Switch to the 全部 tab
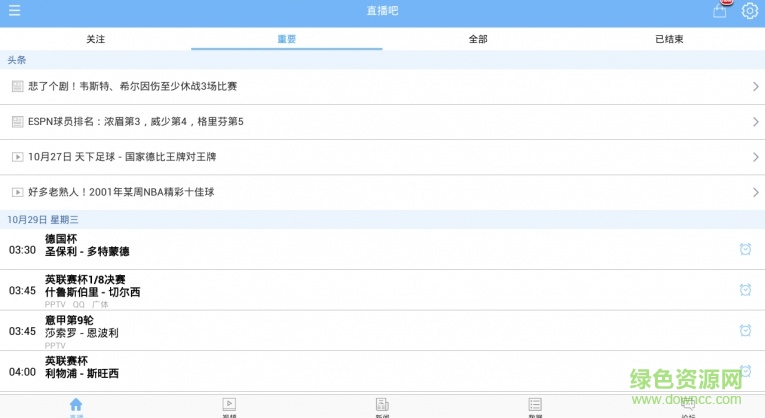The width and height of the screenshot is (765, 418). [x=478, y=39]
